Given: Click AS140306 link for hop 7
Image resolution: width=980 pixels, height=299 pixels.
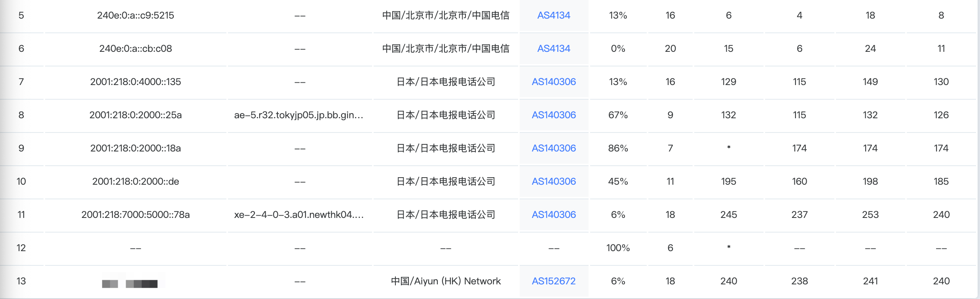Looking at the screenshot, I should 553,82.
